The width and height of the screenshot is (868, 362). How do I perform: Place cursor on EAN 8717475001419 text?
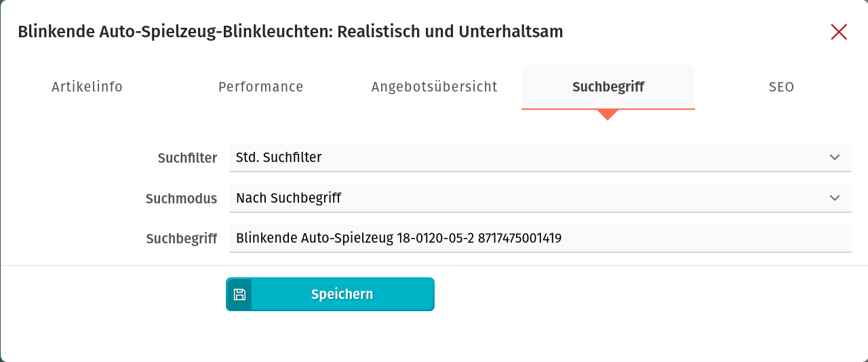point(519,238)
